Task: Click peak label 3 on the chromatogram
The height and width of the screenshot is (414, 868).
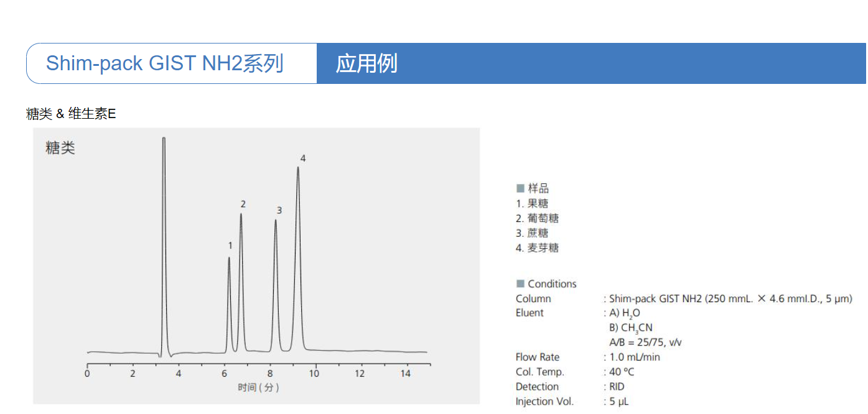Action: (279, 211)
